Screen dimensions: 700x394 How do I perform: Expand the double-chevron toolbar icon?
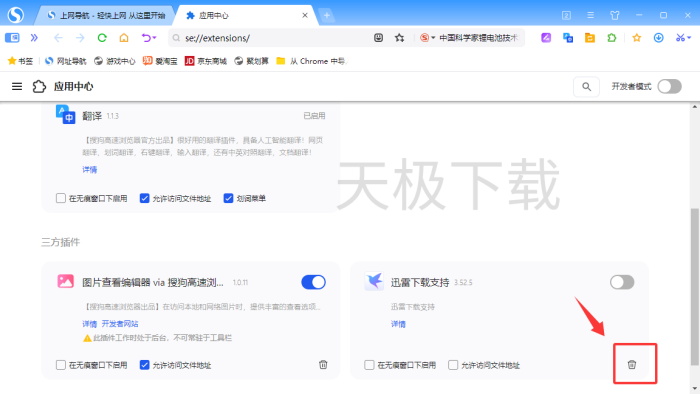pyautogui.click(x=34, y=38)
